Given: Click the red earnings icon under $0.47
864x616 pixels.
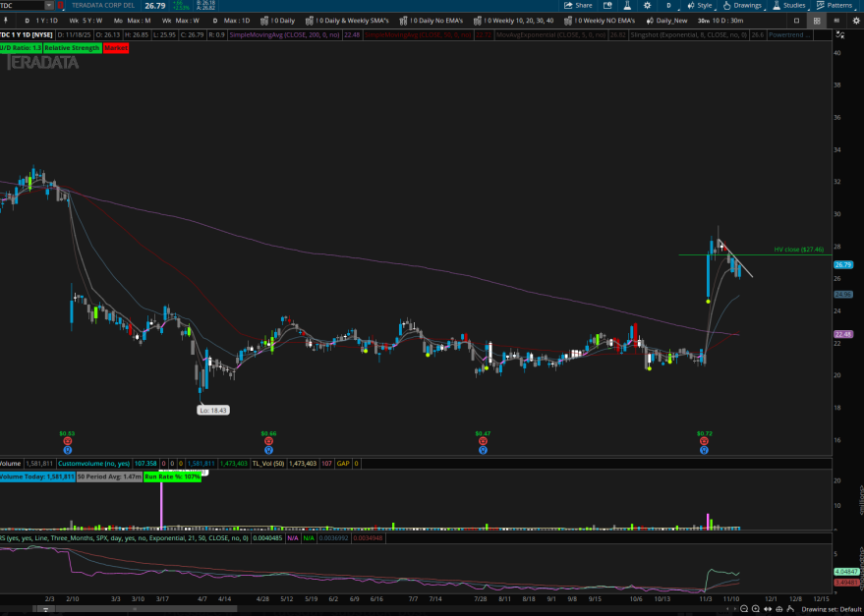Looking at the screenshot, I should [x=483, y=441].
